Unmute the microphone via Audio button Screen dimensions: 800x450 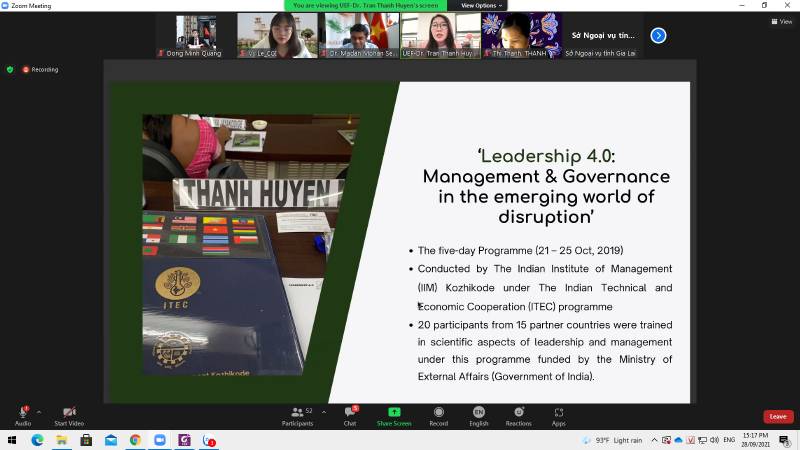[x=22, y=415]
